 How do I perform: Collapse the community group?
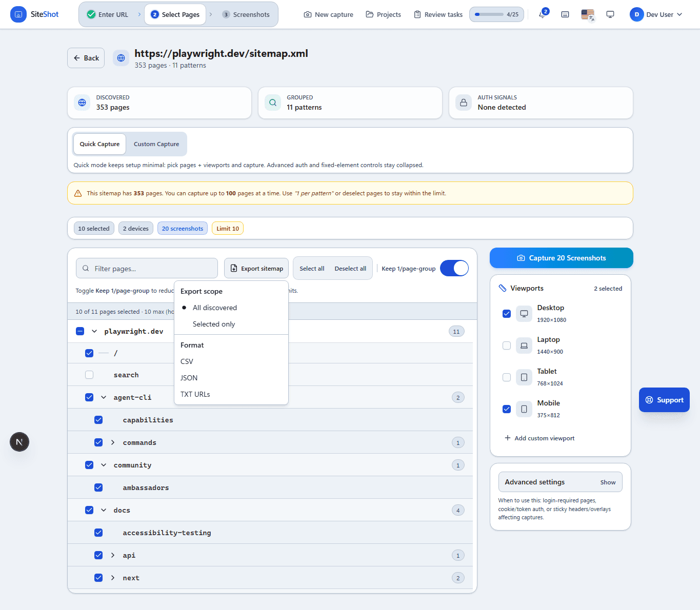pyautogui.click(x=104, y=465)
